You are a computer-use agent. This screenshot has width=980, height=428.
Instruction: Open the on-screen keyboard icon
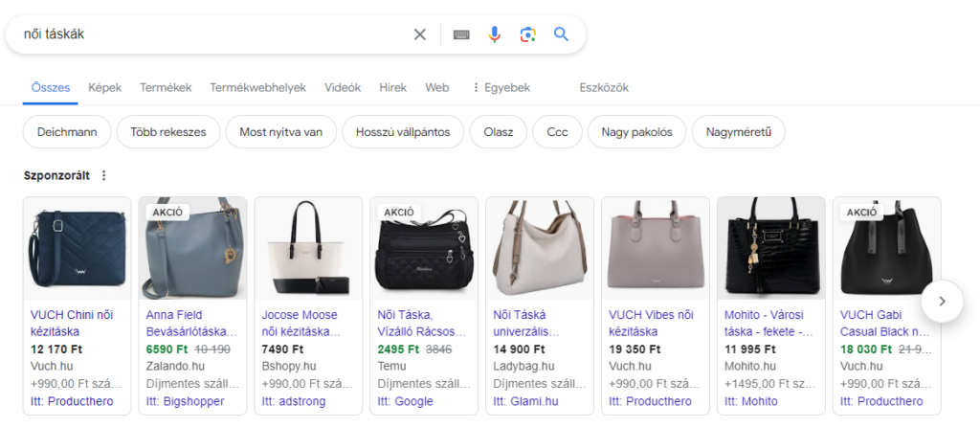(x=461, y=34)
